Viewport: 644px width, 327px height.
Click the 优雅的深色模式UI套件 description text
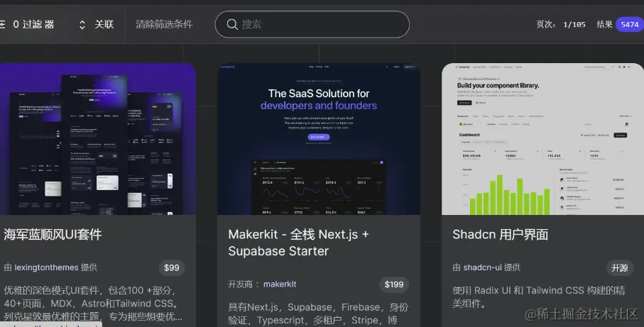pos(93,304)
